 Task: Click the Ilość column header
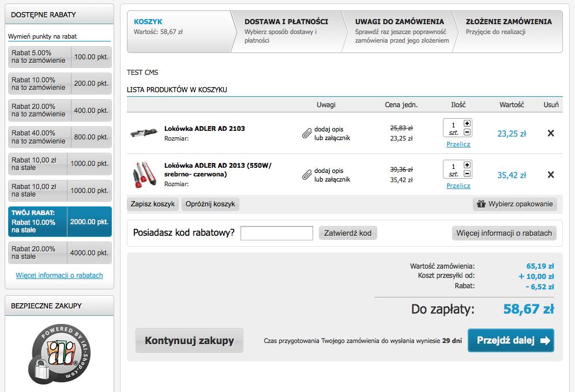(x=459, y=105)
